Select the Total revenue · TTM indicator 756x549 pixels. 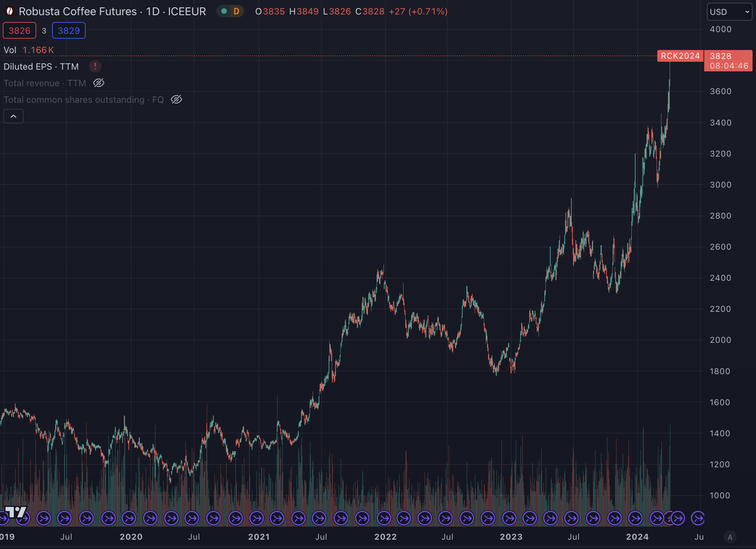pyautogui.click(x=45, y=83)
